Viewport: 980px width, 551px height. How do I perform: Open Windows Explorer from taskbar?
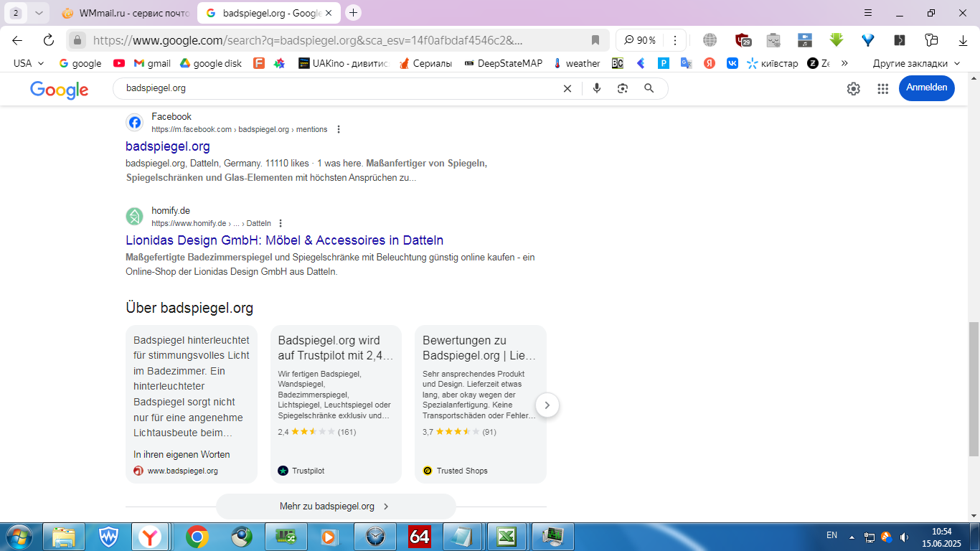coord(64,537)
